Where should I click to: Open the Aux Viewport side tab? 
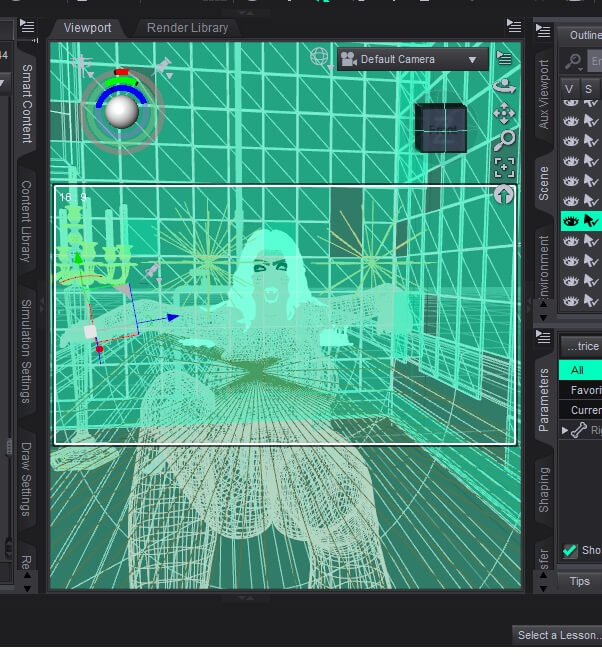[x=544, y=94]
